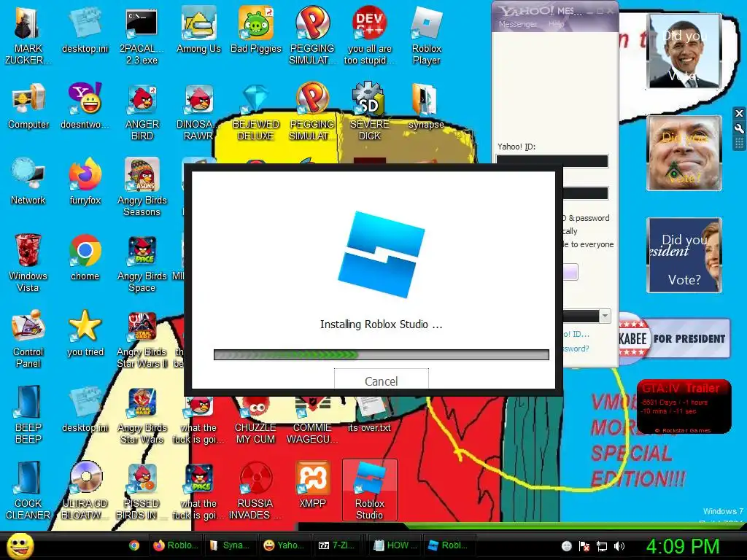Open the Network desktop icon

click(28, 182)
